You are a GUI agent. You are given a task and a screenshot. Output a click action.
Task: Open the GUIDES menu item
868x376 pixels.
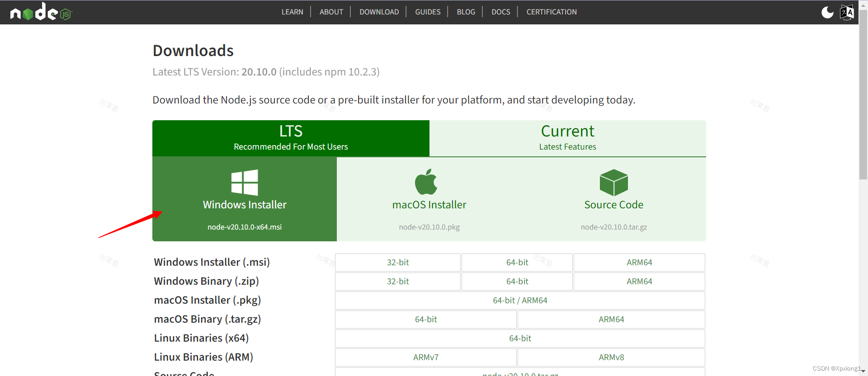pyautogui.click(x=428, y=12)
